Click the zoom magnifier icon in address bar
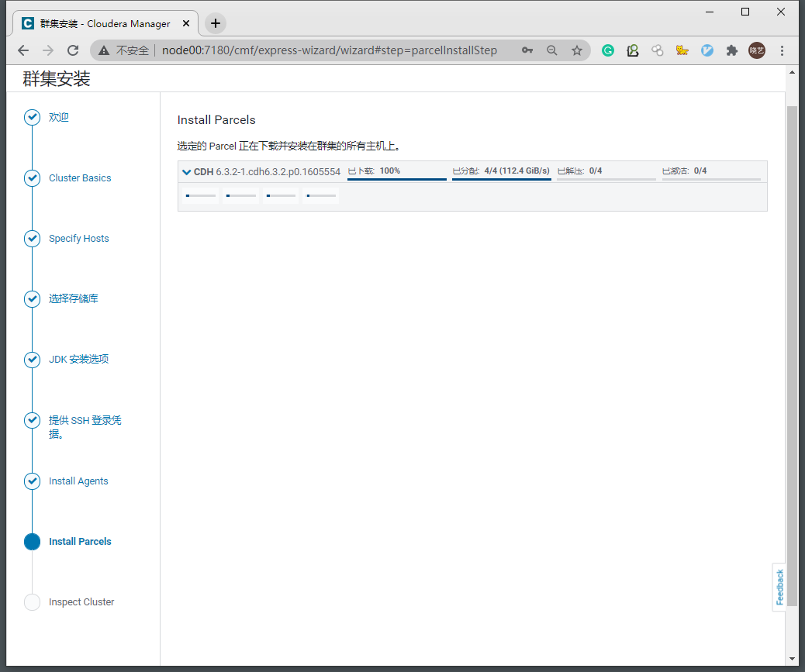Image resolution: width=805 pixels, height=672 pixels. (x=552, y=50)
